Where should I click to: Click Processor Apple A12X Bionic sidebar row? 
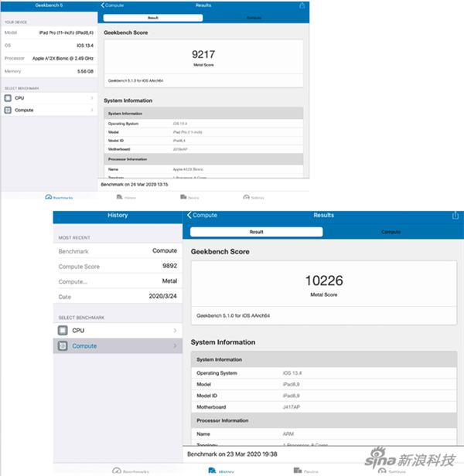pyautogui.click(x=49, y=58)
